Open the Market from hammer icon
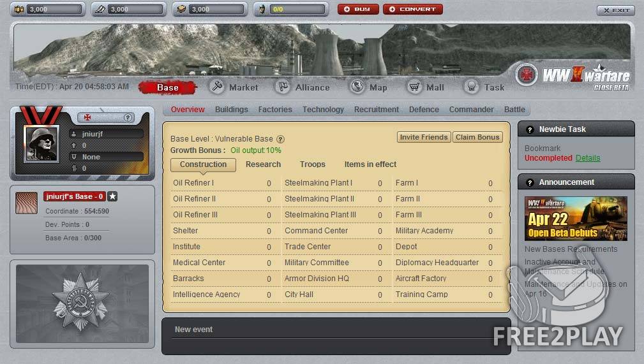Image resolution: width=644 pixels, height=364 pixels. point(218,86)
